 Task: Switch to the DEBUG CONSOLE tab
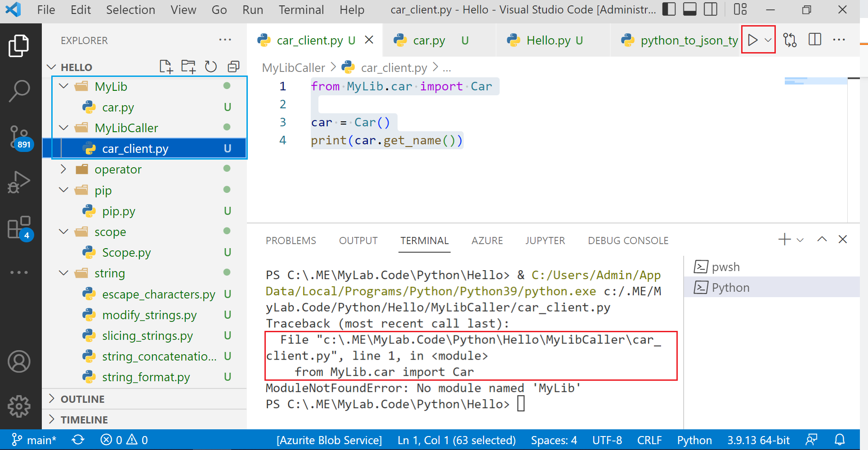(628, 241)
